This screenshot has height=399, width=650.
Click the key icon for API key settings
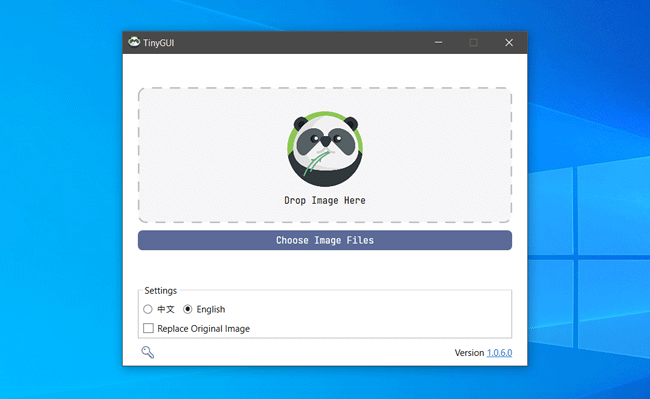[x=148, y=352]
